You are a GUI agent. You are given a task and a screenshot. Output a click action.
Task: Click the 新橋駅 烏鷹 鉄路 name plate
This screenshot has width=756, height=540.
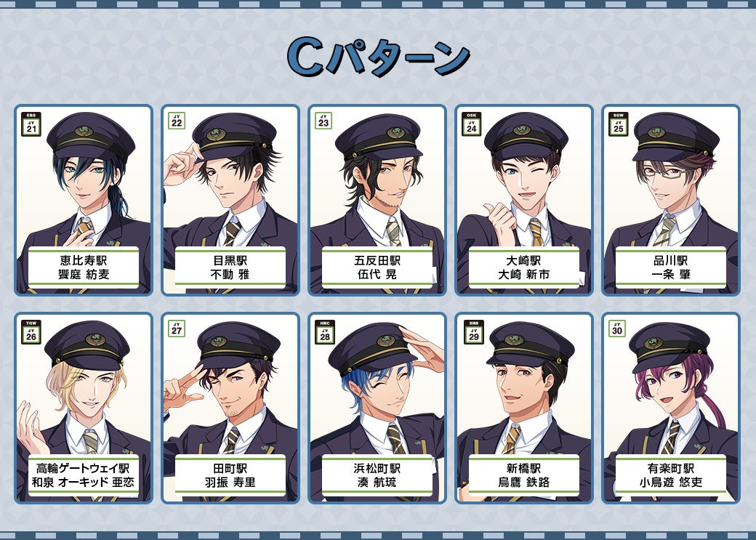(524, 475)
